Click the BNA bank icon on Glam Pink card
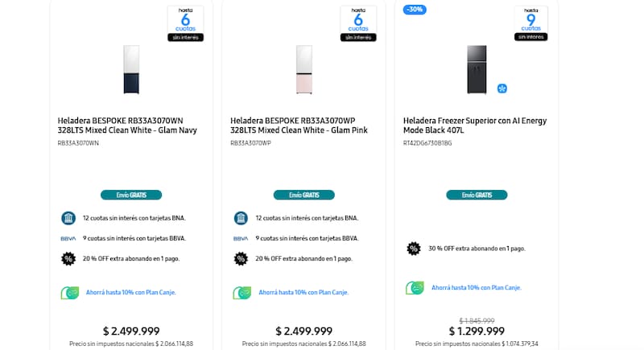Screen dimensions: 644x350 point(241,218)
